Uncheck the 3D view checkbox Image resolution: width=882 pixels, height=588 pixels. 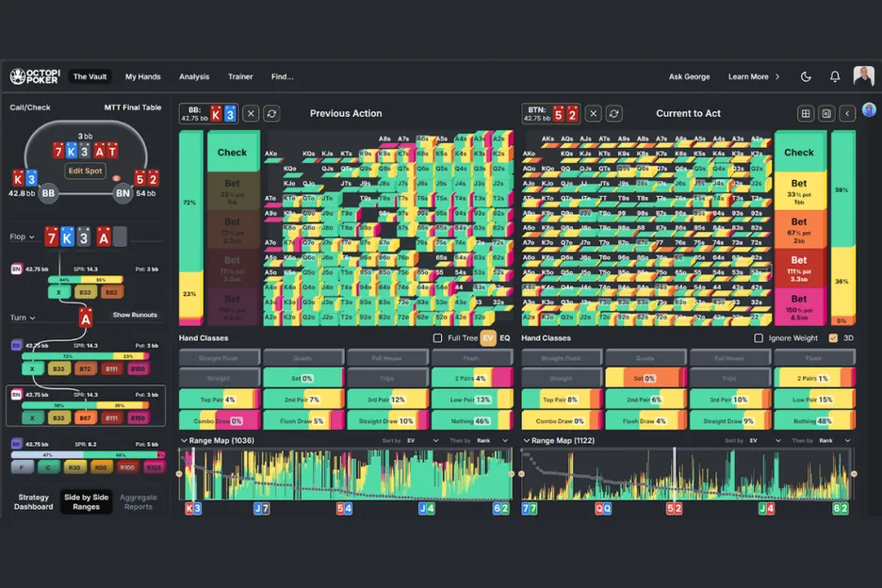click(833, 338)
